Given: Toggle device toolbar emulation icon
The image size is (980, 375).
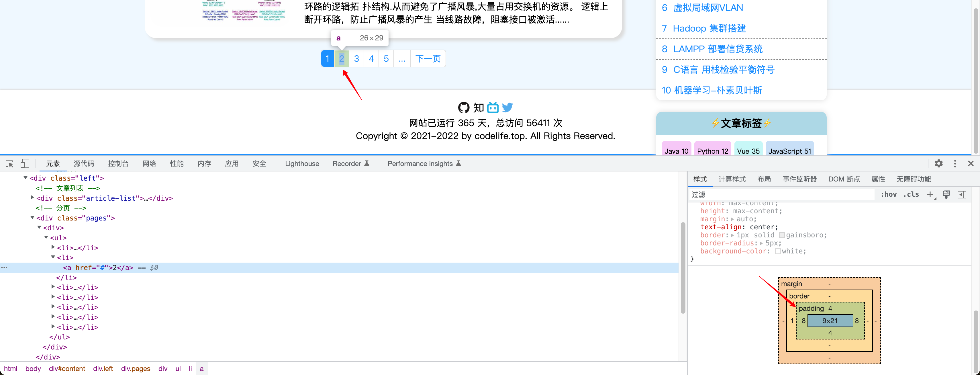Looking at the screenshot, I should tap(25, 164).
